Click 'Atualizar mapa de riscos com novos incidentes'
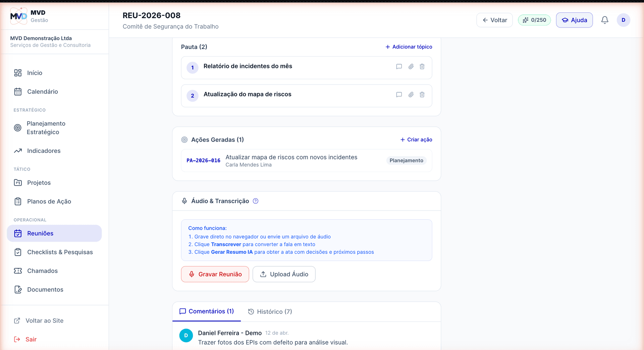Image resolution: width=644 pixels, height=350 pixels. pyautogui.click(x=291, y=157)
